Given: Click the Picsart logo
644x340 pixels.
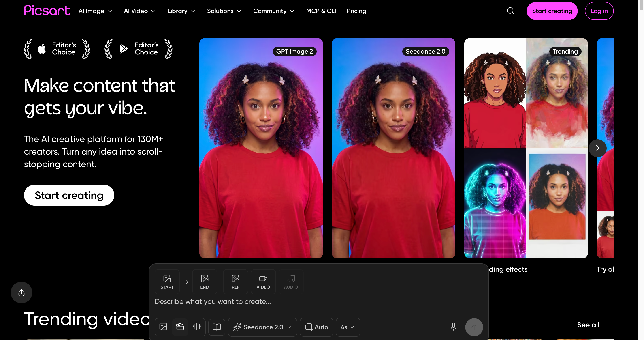Looking at the screenshot, I should coord(47,11).
